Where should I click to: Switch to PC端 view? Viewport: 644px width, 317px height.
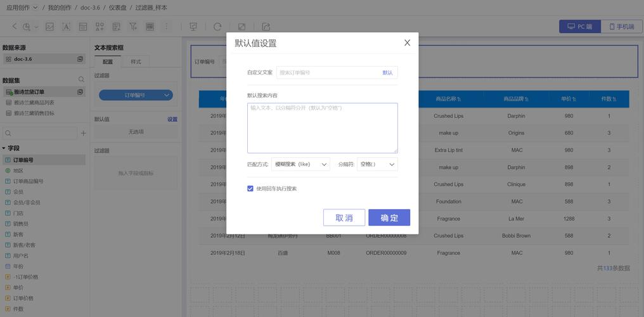(x=579, y=27)
